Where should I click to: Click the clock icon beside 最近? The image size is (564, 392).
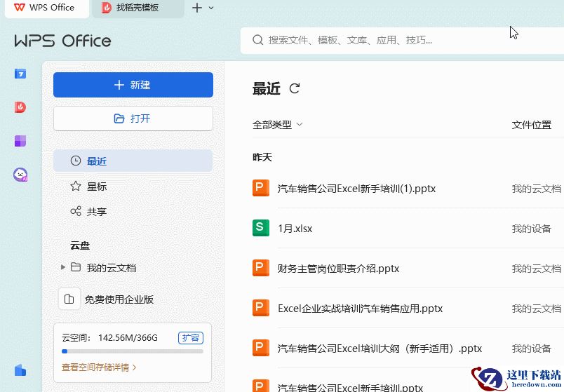click(76, 161)
